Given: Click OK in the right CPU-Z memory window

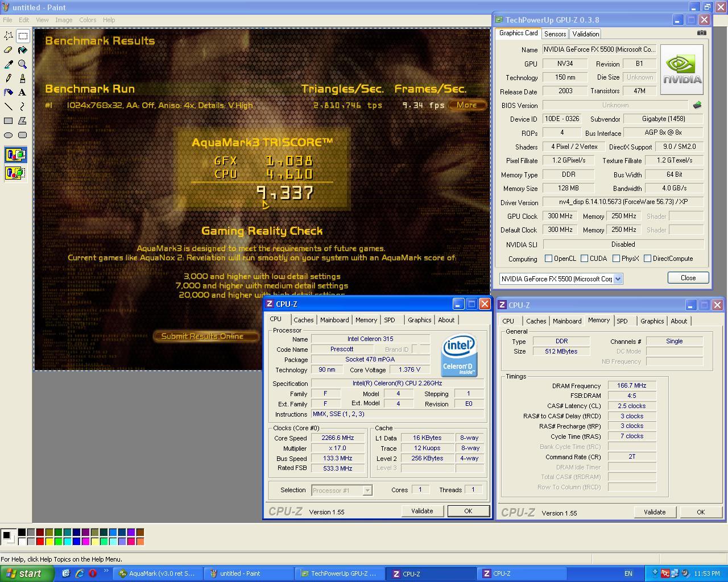Looking at the screenshot, I should click(x=701, y=512).
